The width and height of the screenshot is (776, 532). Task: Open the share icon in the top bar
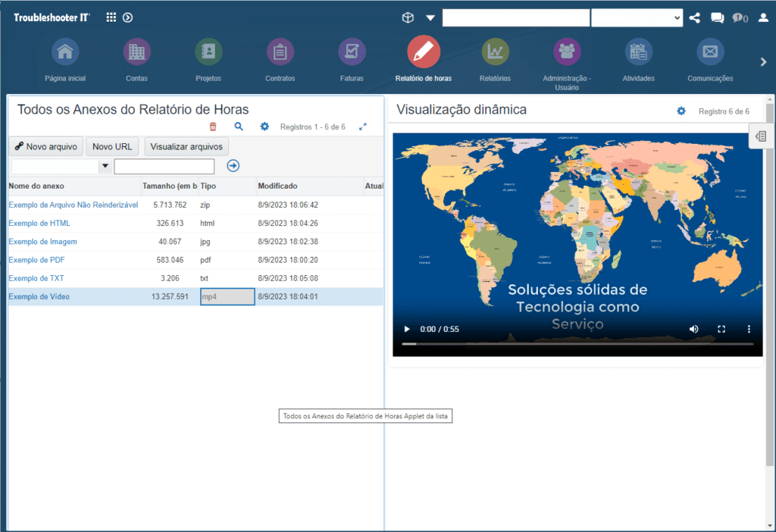point(695,18)
